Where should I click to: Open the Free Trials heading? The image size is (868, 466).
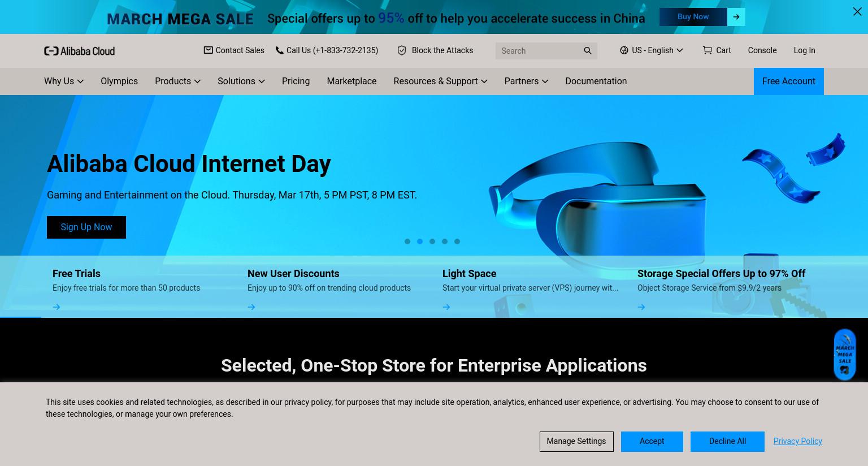point(76,274)
